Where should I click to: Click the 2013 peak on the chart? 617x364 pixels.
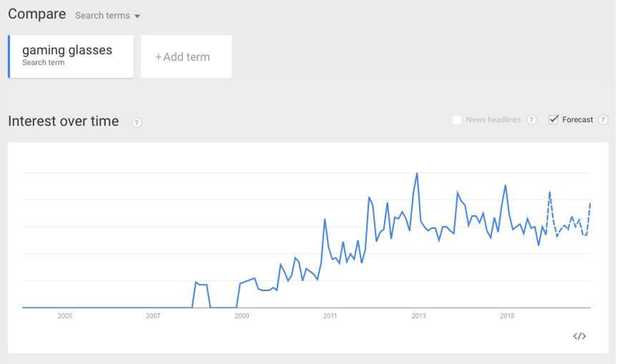[x=417, y=173]
